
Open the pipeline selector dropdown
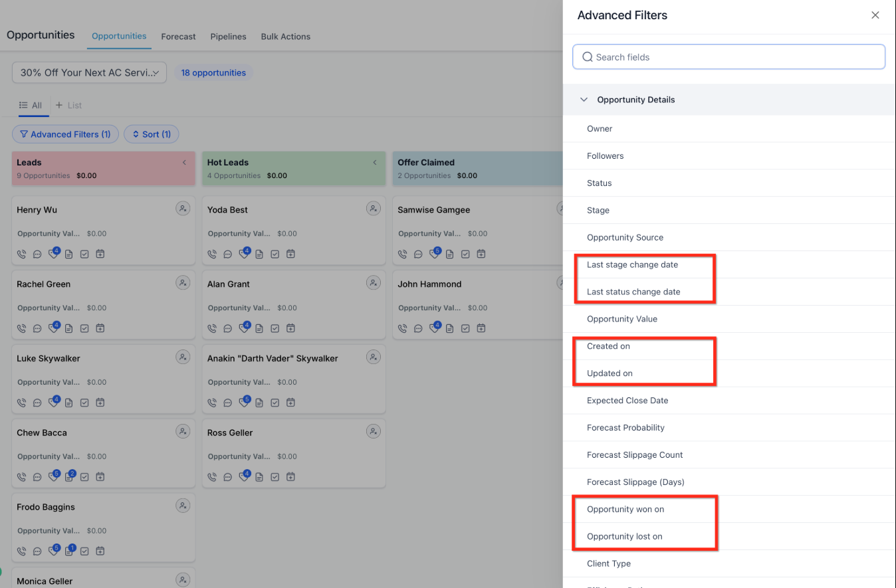(x=89, y=72)
